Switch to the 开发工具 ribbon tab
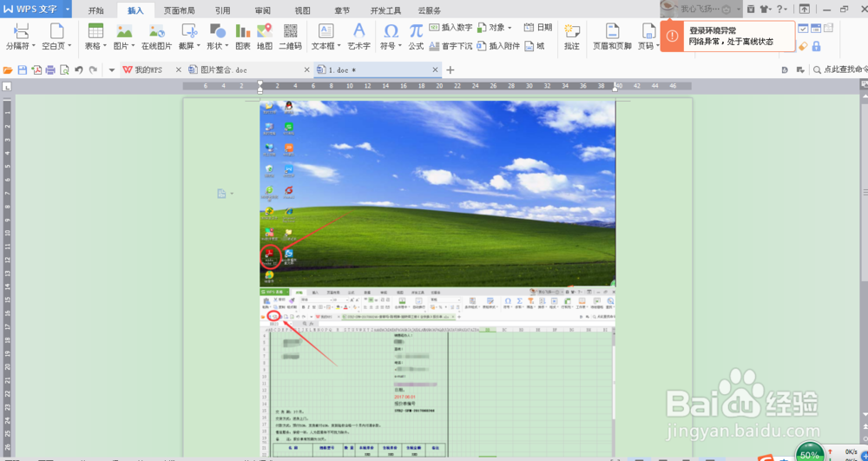 tap(386, 10)
